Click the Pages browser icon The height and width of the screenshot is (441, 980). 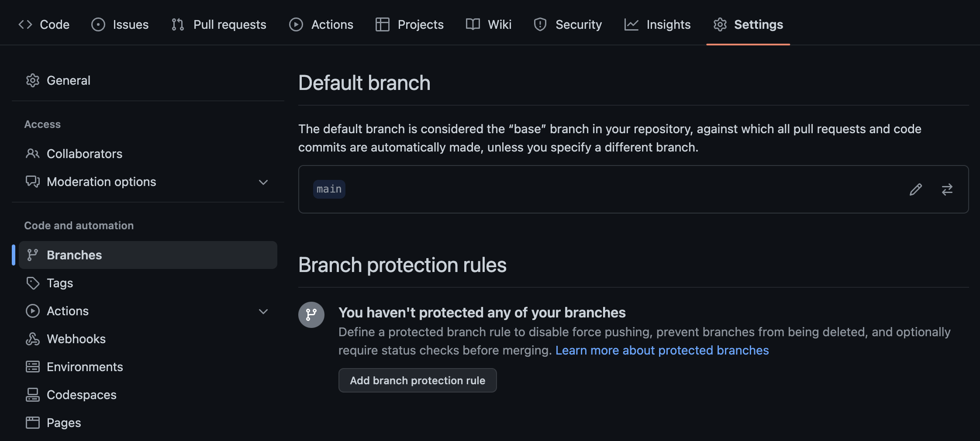(x=32, y=422)
